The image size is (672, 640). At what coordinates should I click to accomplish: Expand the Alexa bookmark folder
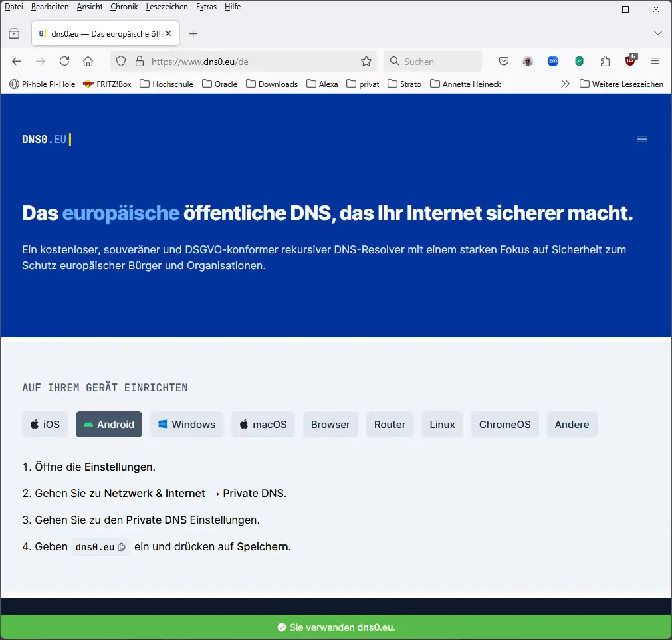pyautogui.click(x=322, y=84)
